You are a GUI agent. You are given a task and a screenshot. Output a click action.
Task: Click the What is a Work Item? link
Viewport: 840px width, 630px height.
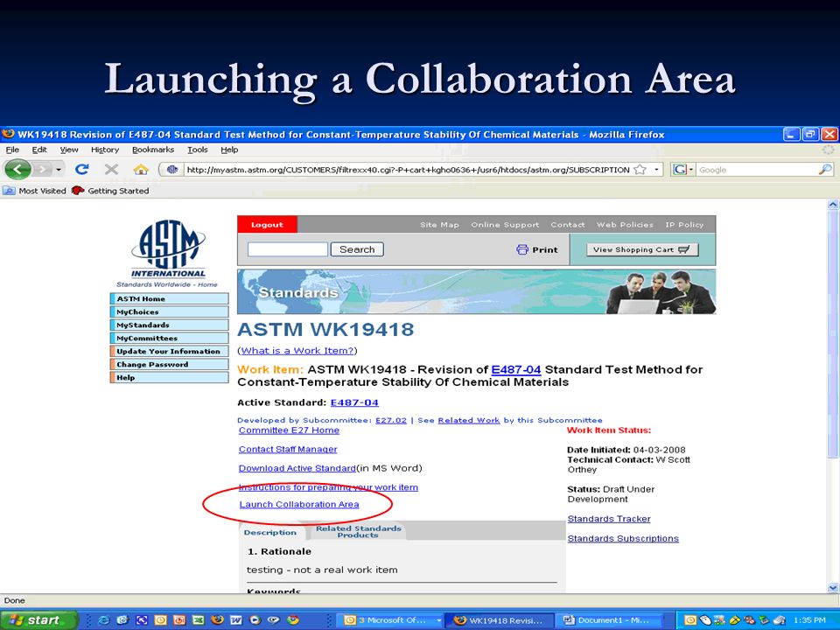coord(297,350)
